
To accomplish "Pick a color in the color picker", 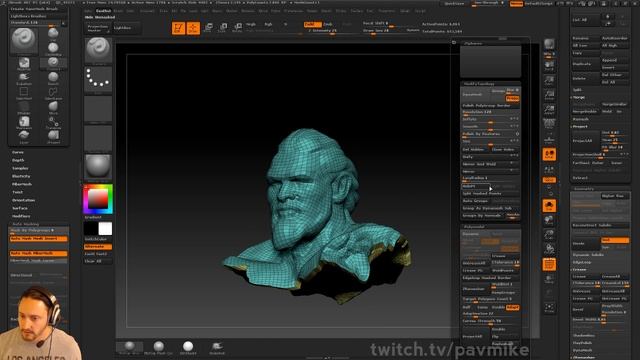I will (x=98, y=199).
